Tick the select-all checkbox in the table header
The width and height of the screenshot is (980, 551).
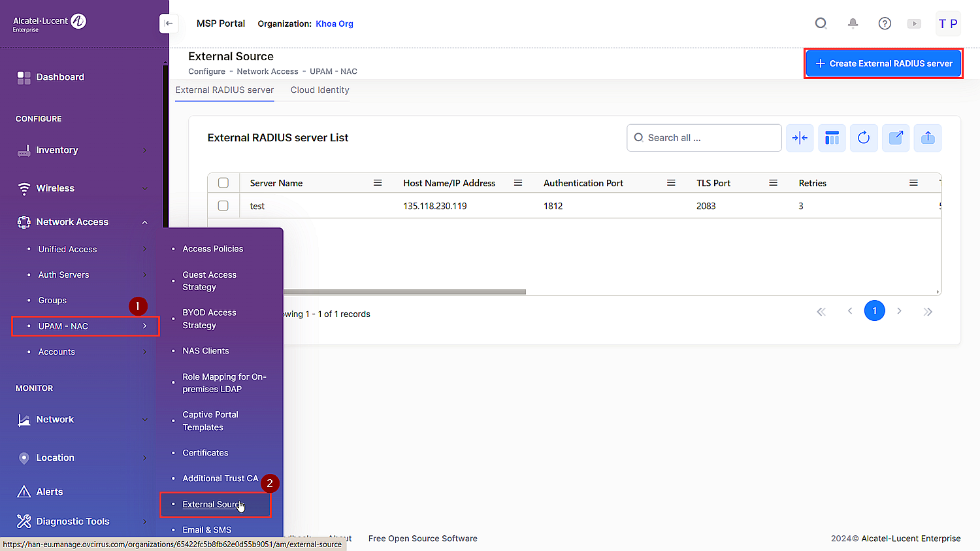(x=223, y=183)
